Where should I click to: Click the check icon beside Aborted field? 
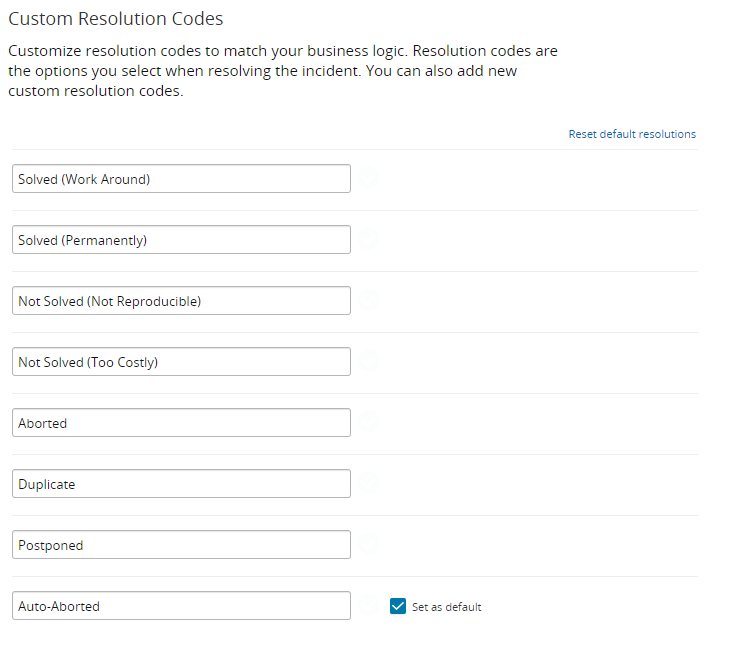370,422
